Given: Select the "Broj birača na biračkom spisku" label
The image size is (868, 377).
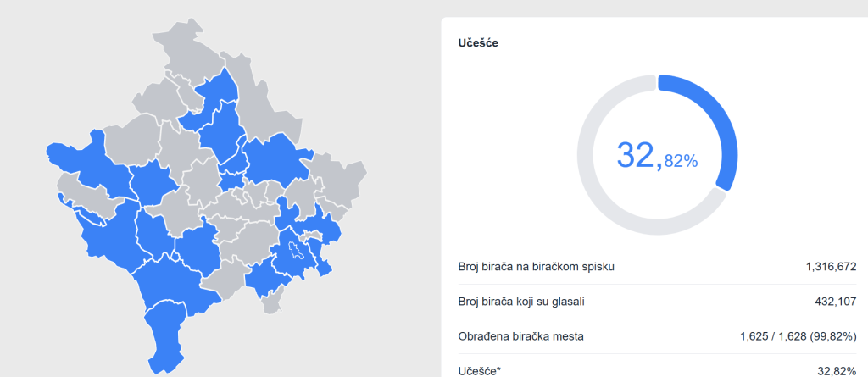Looking at the screenshot, I should (x=536, y=267).
